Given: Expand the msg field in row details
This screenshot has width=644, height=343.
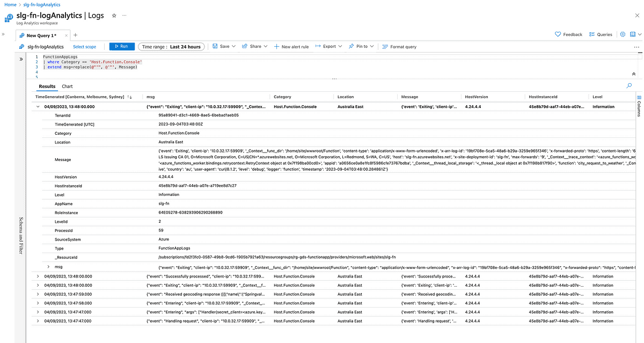Looking at the screenshot, I should (48, 267).
